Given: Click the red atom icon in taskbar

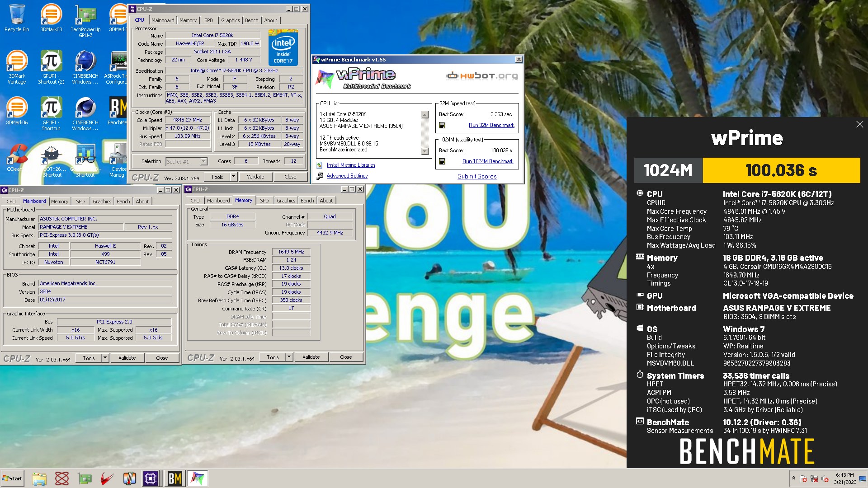Looking at the screenshot, I should click(62, 479).
